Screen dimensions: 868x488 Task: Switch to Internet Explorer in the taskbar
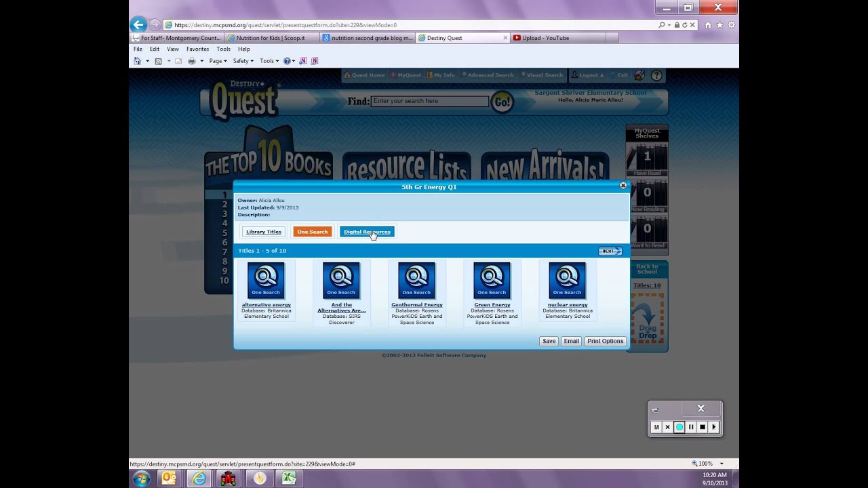tap(199, 479)
